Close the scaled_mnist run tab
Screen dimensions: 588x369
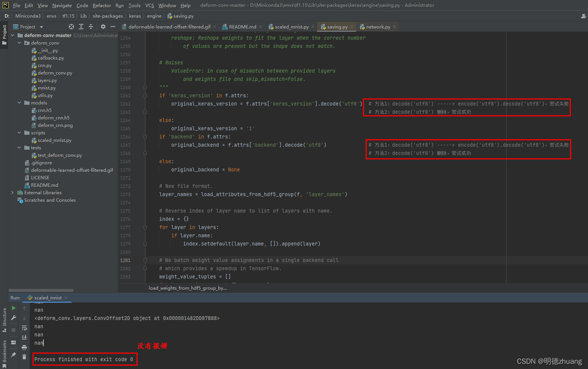coord(66,298)
